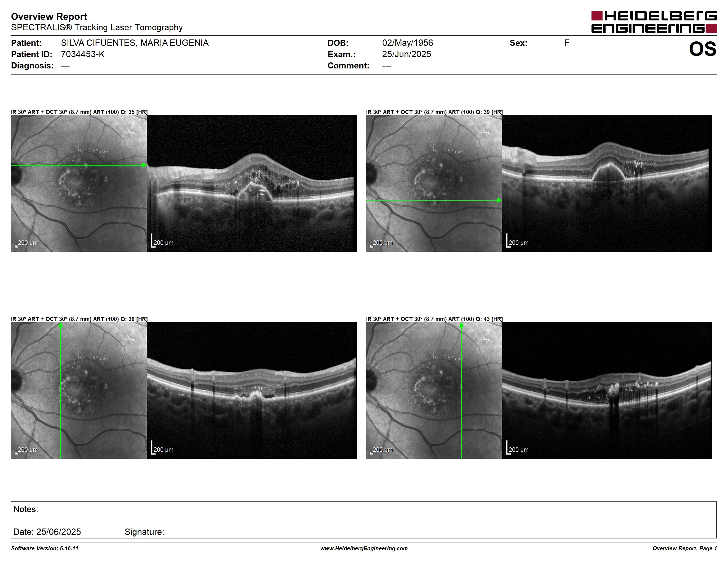
Task: Click 200 µm scale bar in top-left OCT
Action: tap(162, 240)
